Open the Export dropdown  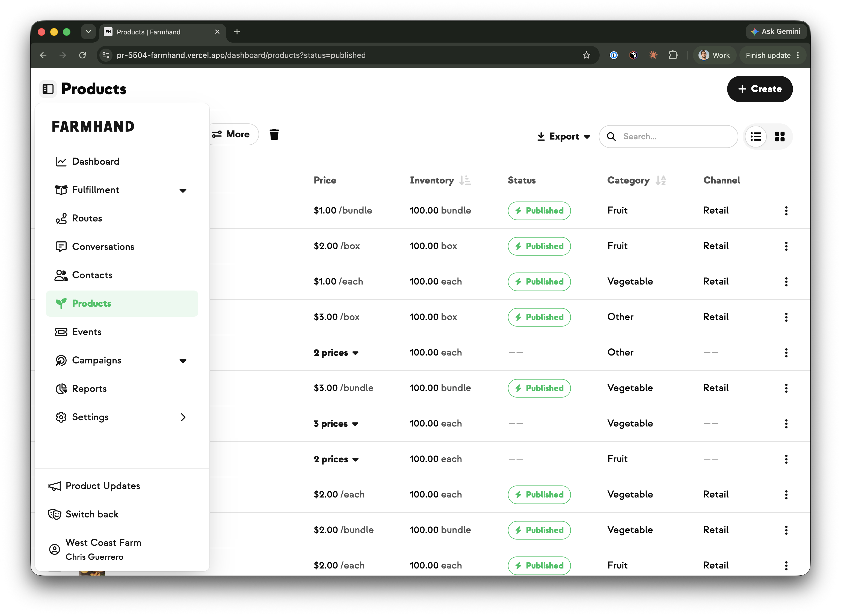(x=563, y=137)
